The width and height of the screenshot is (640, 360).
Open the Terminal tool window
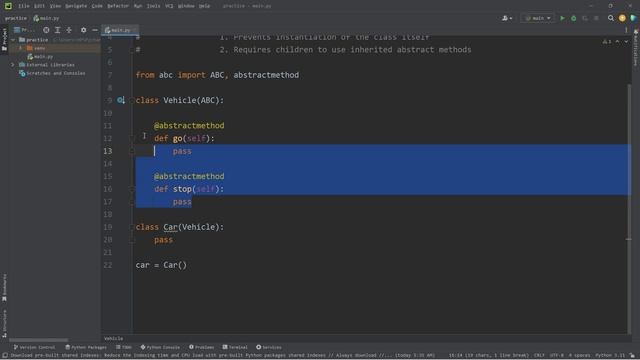pos(235,347)
